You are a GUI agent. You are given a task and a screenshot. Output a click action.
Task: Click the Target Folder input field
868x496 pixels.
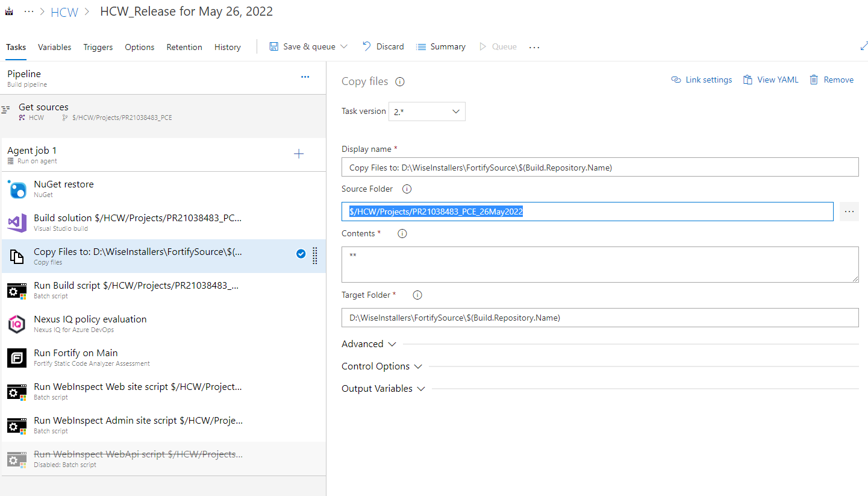pyautogui.click(x=599, y=318)
